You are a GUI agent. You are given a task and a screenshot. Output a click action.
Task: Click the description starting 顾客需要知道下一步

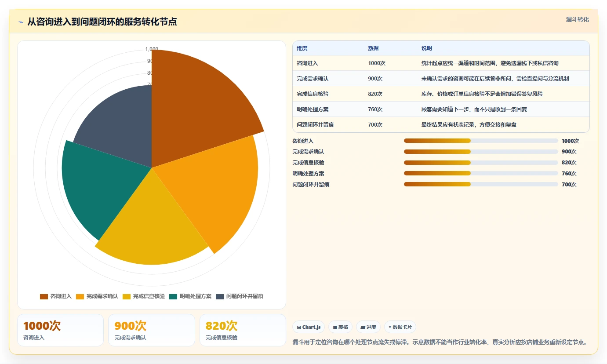pyautogui.click(x=474, y=109)
